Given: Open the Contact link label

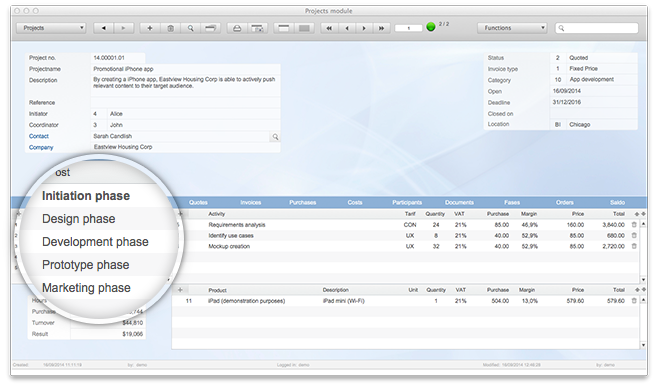Looking at the screenshot, I should click(x=39, y=136).
